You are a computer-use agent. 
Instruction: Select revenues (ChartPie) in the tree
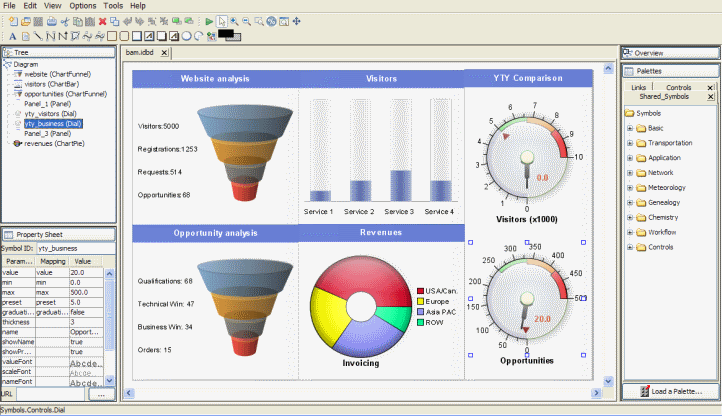tap(52, 143)
